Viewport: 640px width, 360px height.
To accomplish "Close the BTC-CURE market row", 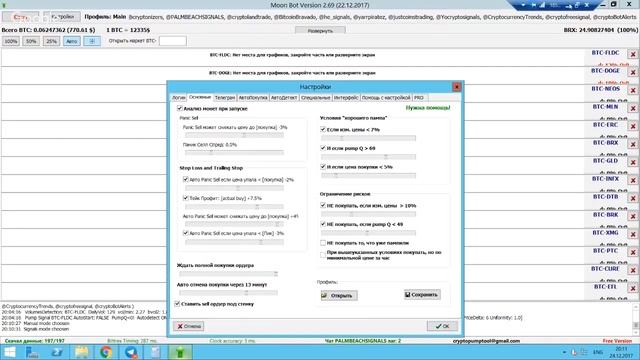I will click(633, 270).
